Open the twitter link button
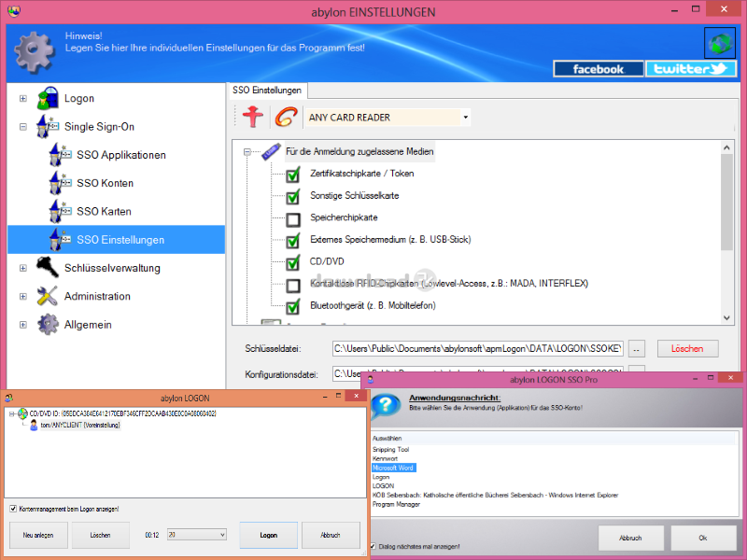This screenshot has height=560, width=747. pos(691,69)
